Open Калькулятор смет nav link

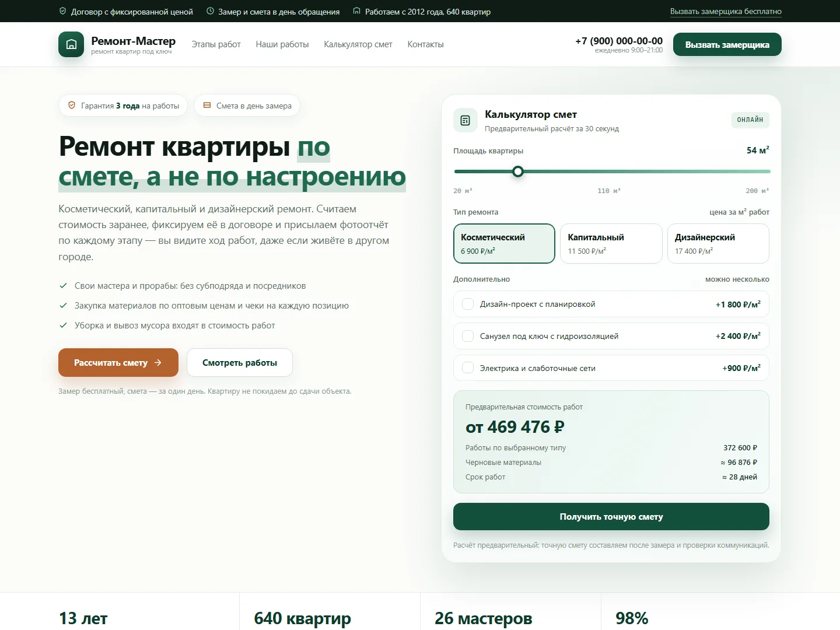point(358,44)
